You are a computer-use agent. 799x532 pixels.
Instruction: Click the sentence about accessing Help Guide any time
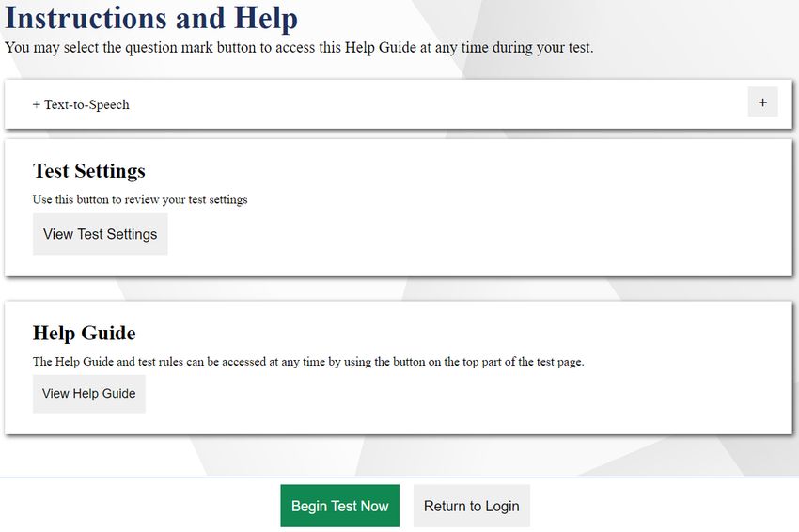tap(308, 361)
